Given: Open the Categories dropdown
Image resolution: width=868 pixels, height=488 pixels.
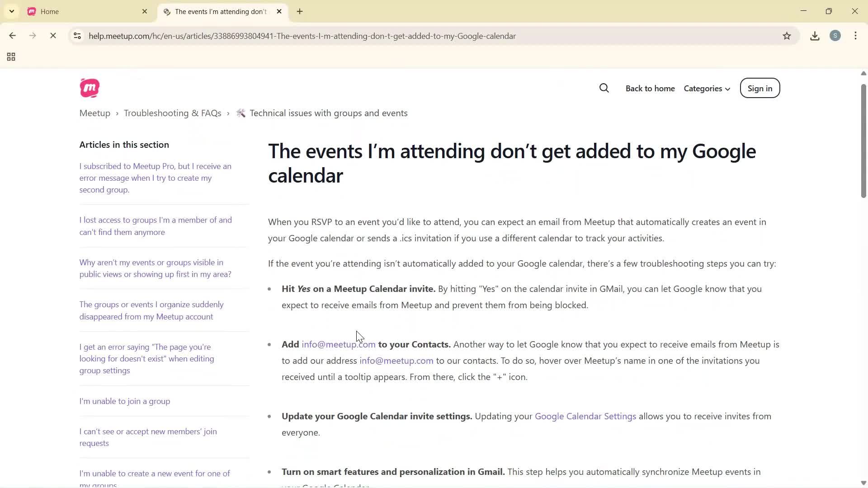Looking at the screenshot, I should 706,89.
